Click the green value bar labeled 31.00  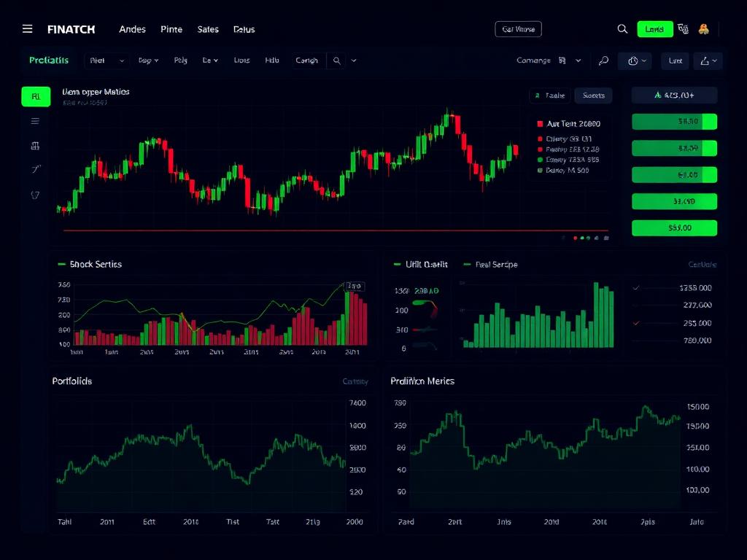[x=674, y=201]
